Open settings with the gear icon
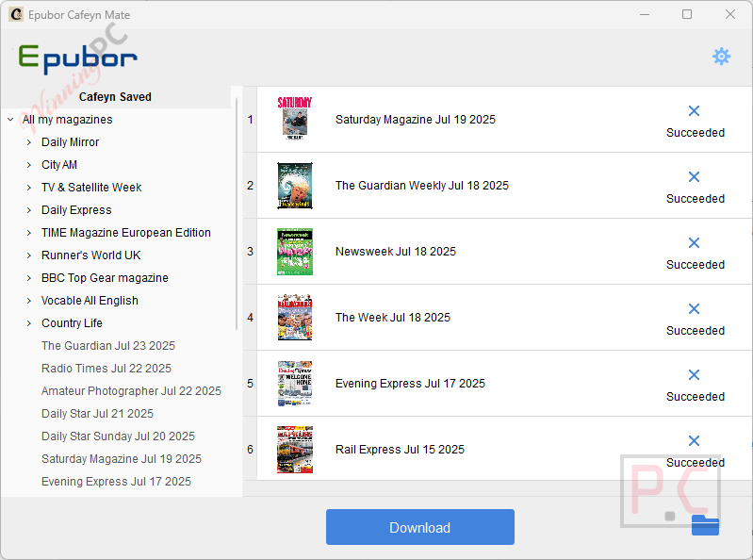Image resolution: width=753 pixels, height=560 pixels. coord(721,57)
